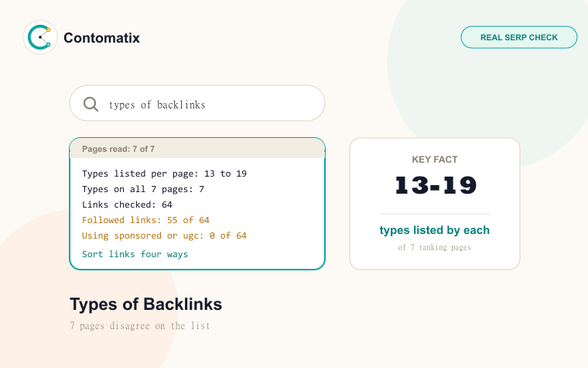The width and height of the screenshot is (588, 368).
Task: Click 'Followed links: 55 of 64' line
Action: [146, 220]
